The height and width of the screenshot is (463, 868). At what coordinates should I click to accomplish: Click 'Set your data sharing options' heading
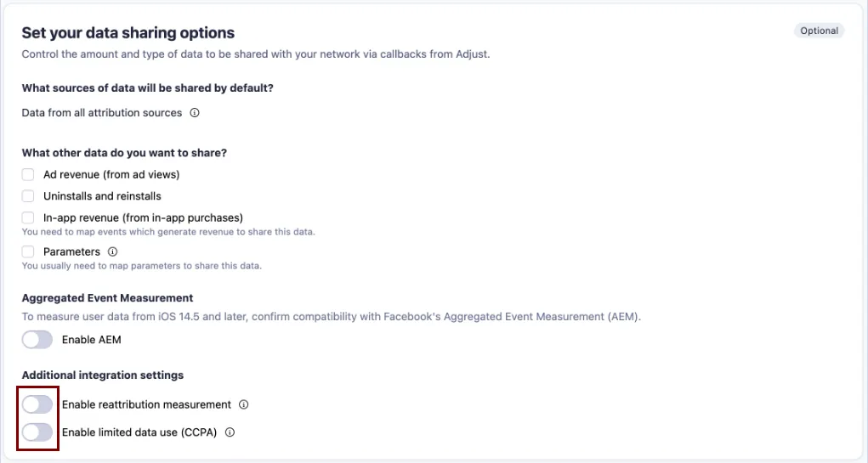128,33
